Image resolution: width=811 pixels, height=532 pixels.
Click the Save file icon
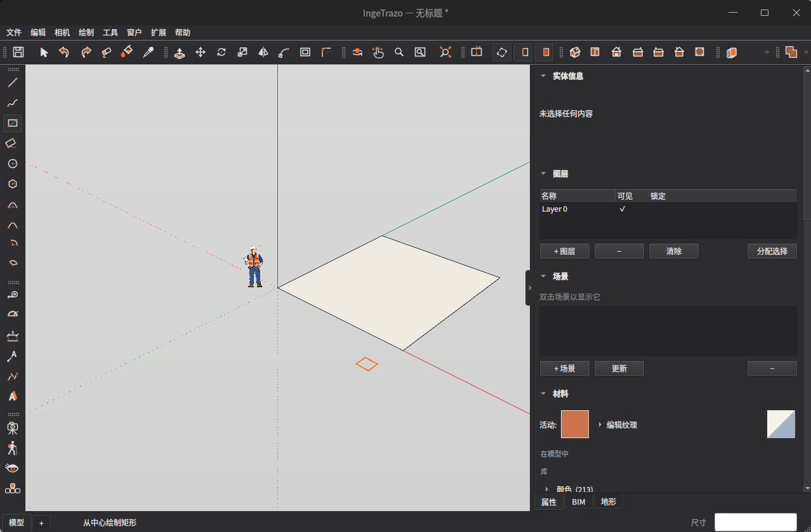point(18,52)
